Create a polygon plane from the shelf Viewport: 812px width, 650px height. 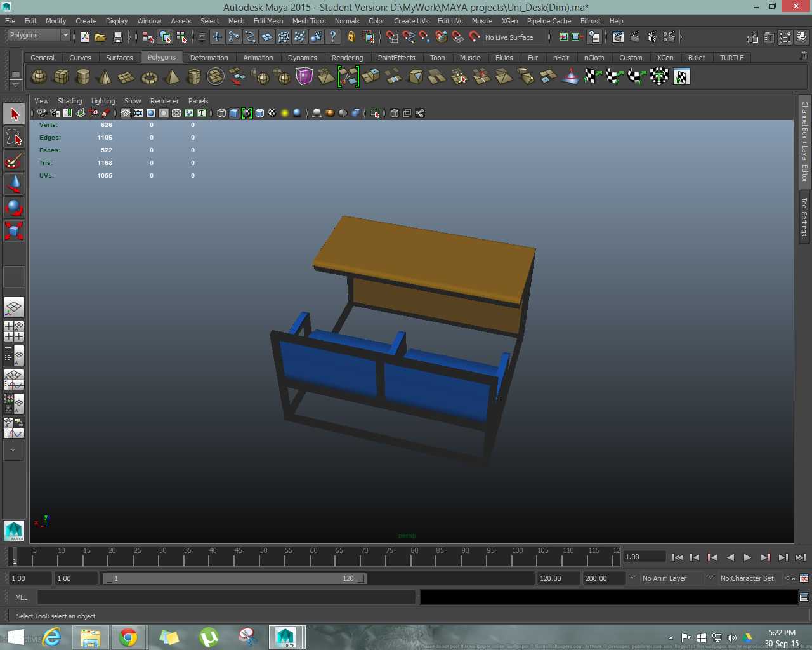[x=126, y=77]
